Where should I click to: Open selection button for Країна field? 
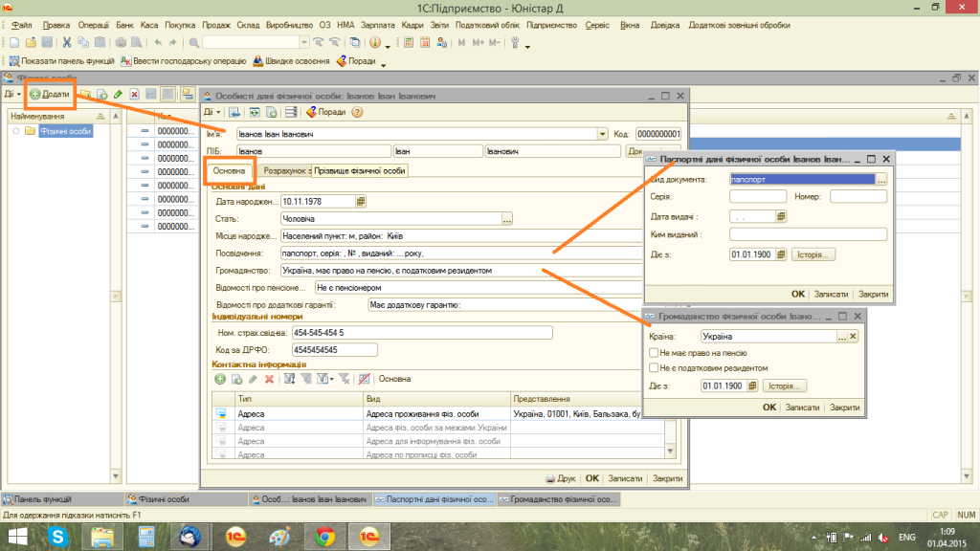[x=842, y=337]
